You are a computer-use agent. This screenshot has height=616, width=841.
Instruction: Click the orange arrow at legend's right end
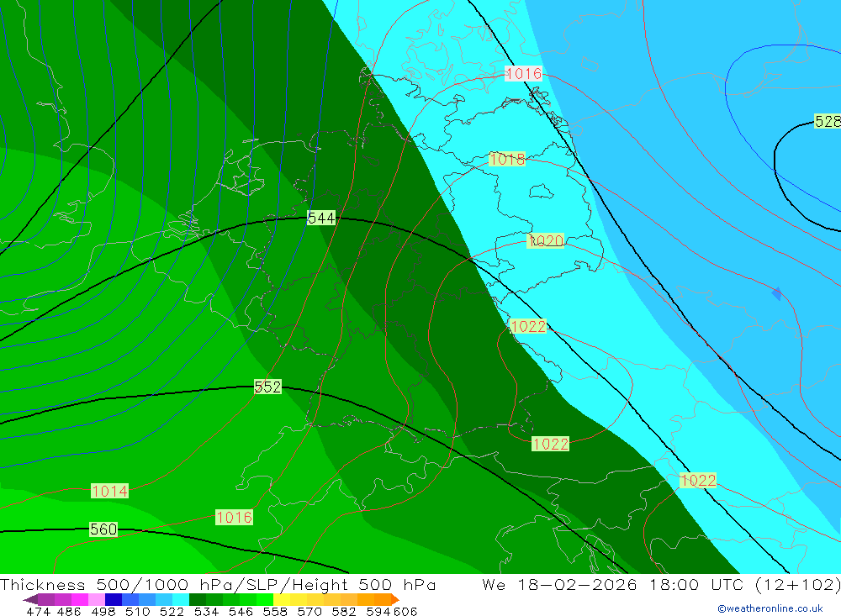click(x=395, y=599)
